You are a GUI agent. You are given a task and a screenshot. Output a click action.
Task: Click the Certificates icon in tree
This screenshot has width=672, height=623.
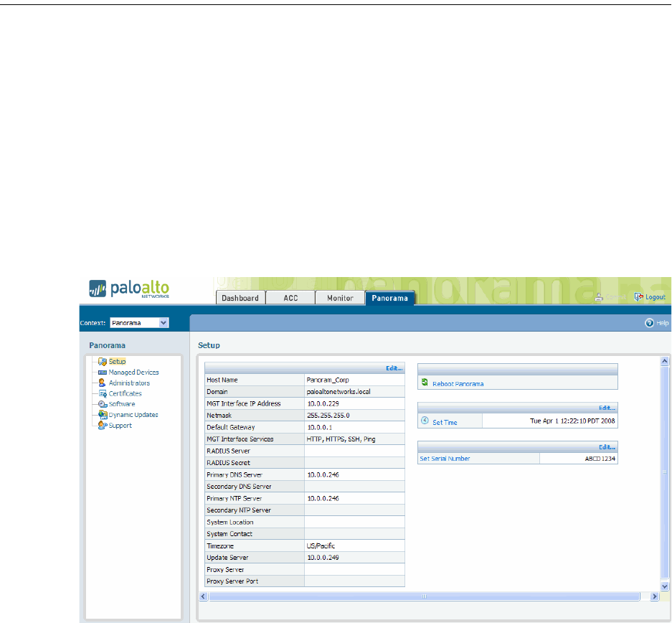pos(103,393)
